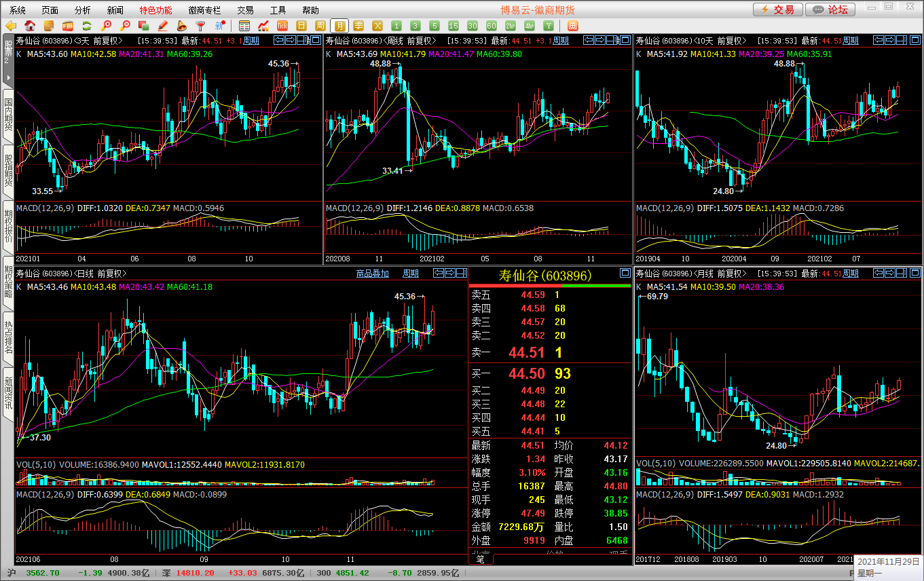Click 商品叠加 link in the daily chart
Image resolution: width=924 pixels, height=581 pixels.
[x=373, y=274]
